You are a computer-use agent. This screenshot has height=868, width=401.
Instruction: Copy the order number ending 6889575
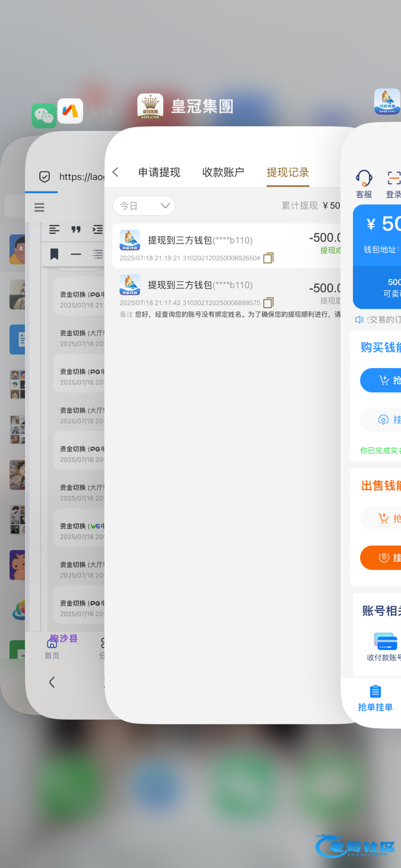tap(268, 302)
